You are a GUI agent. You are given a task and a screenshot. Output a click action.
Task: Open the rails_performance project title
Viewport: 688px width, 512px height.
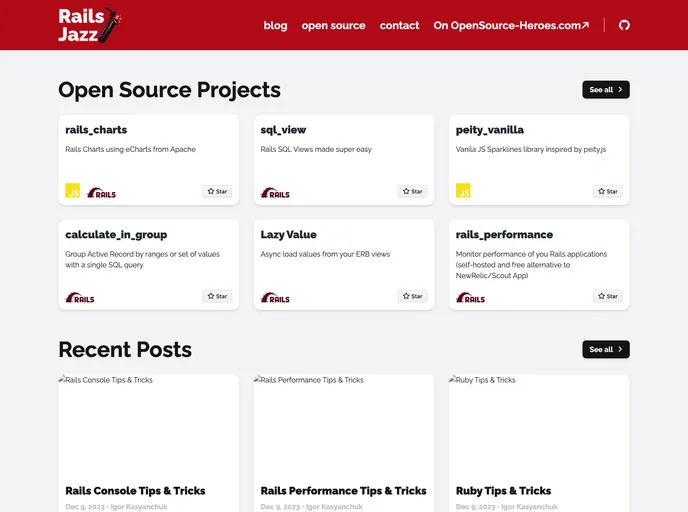(x=504, y=235)
